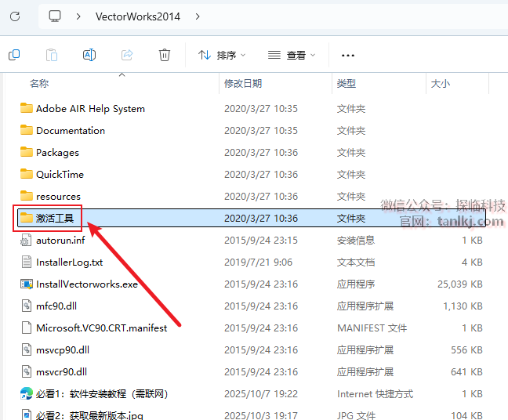Click the Rename toolbar icon
Viewport: 508px width, 420px height.
click(x=89, y=55)
